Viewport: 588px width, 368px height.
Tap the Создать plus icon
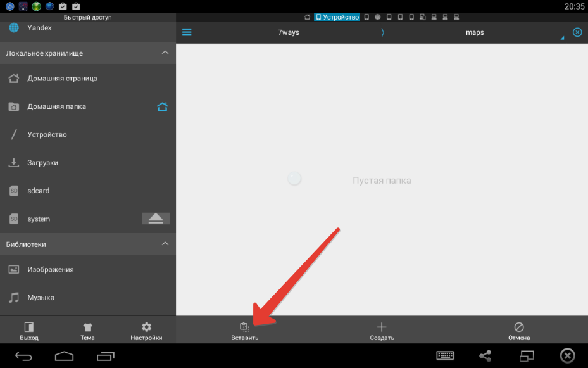382,327
